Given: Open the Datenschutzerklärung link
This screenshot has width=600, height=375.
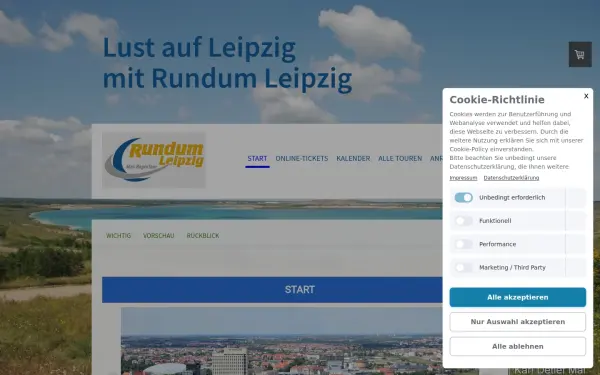Looking at the screenshot, I should click(x=511, y=178).
